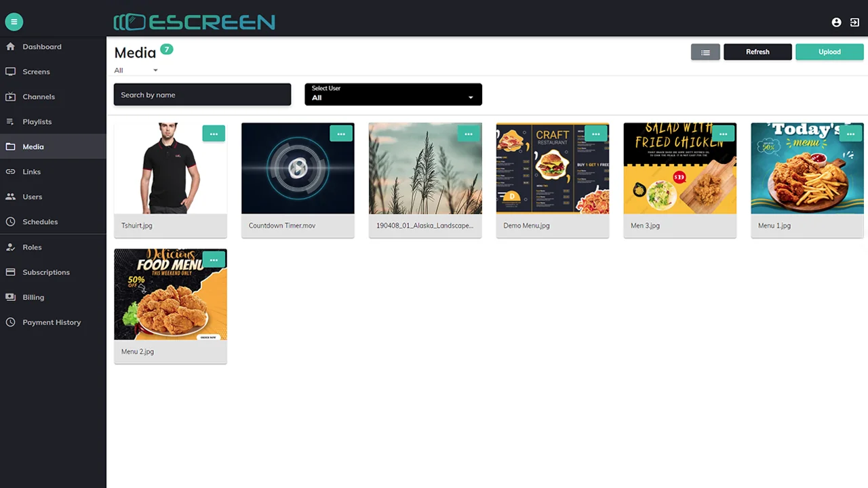Screen dimensions: 868x488
Task: Open options menu for Menu 1.jpg
Action: click(x=851, y=134)
